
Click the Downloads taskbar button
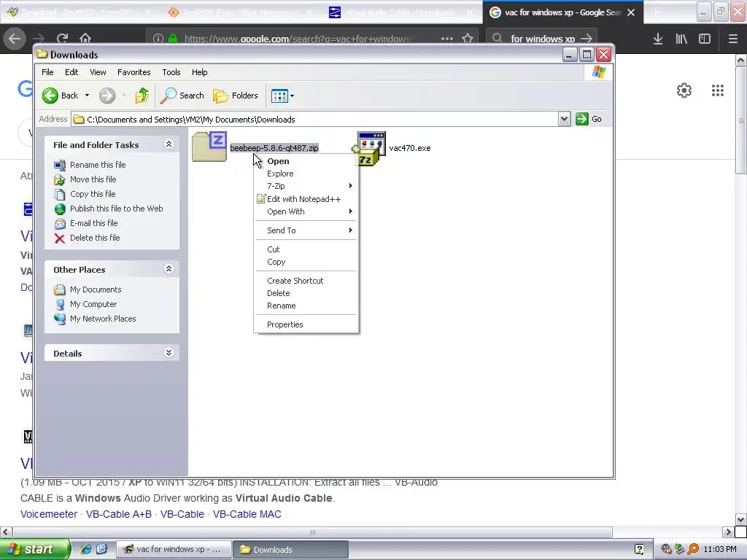(290, 550)
